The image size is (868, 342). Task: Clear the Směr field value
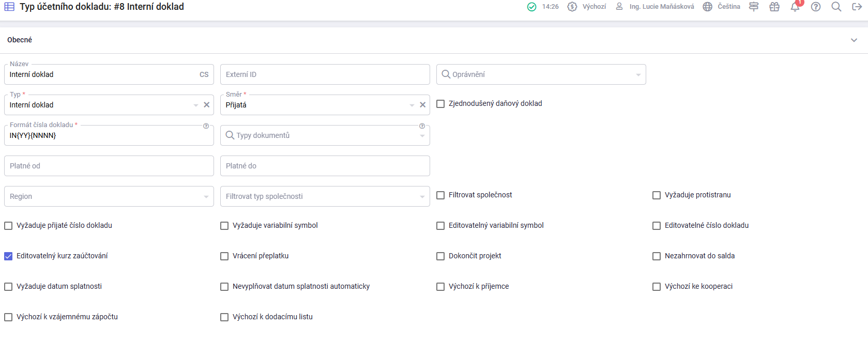pos(422,105)
